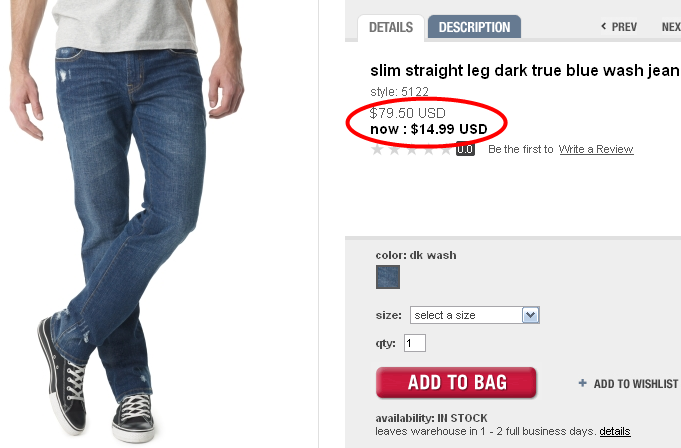Select the dk wash color swatch

pyautogui.click(x=387, y=277)
